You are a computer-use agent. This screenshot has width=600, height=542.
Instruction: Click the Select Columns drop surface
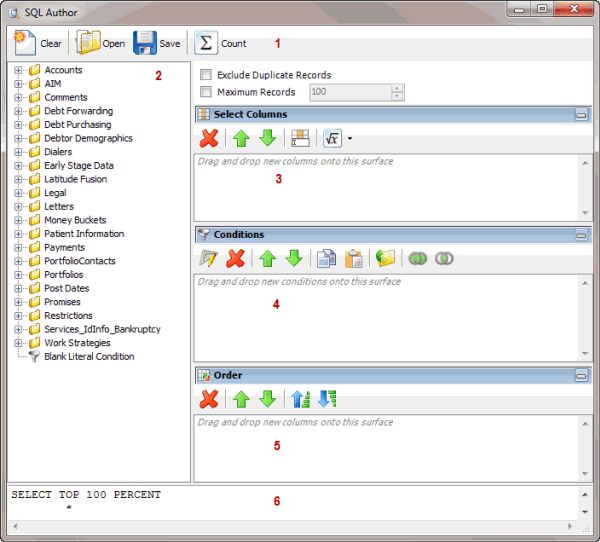point(387,187)
